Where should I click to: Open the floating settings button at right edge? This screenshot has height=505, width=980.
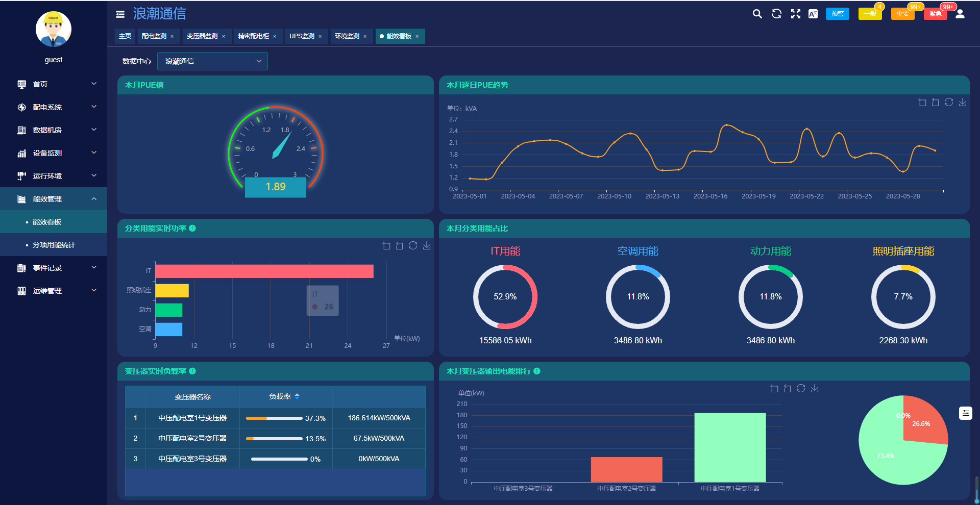click(x=965, y=413)
